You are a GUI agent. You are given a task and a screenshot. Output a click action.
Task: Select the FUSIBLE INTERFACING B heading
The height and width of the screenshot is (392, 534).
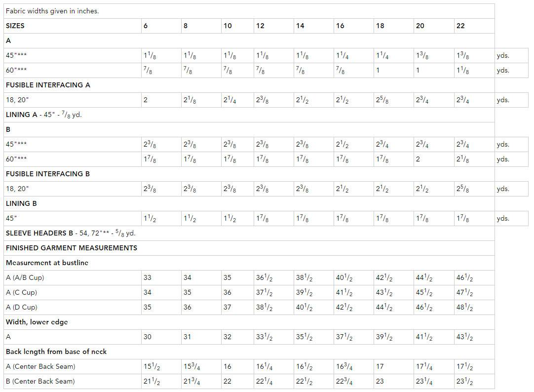(x=48, y=174)
